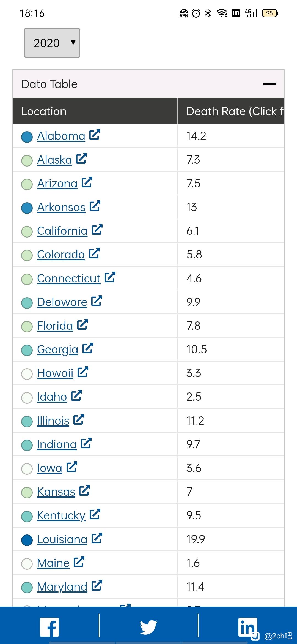The height and width of the screenshot is (644, 297).
Task: Select the light circle beside Idaho
Action: [27, 398]
